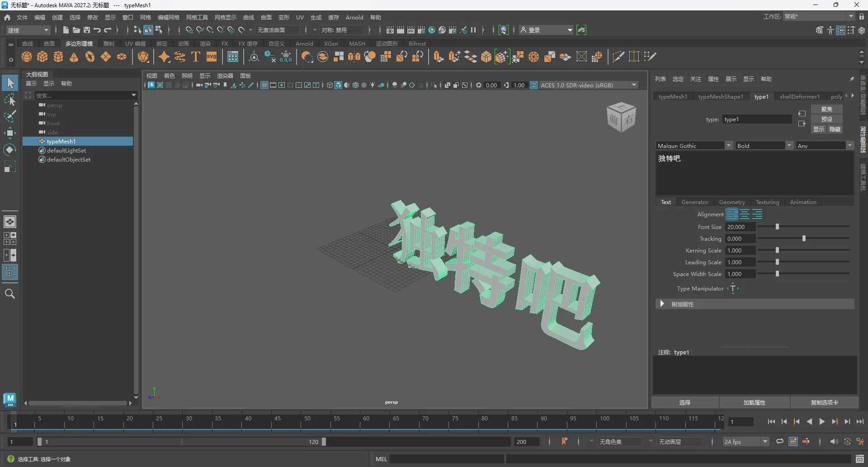The width and height of the screenshot is (868, 467).
Task: Click the Multi-Cut knife shelf icon
Action: point(618,57)
